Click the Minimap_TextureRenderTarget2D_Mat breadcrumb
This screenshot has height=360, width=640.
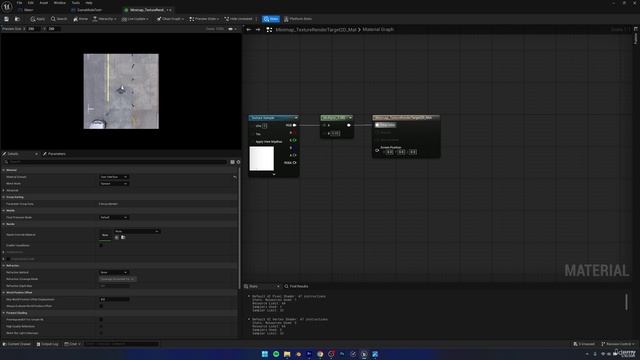point(316,29)
